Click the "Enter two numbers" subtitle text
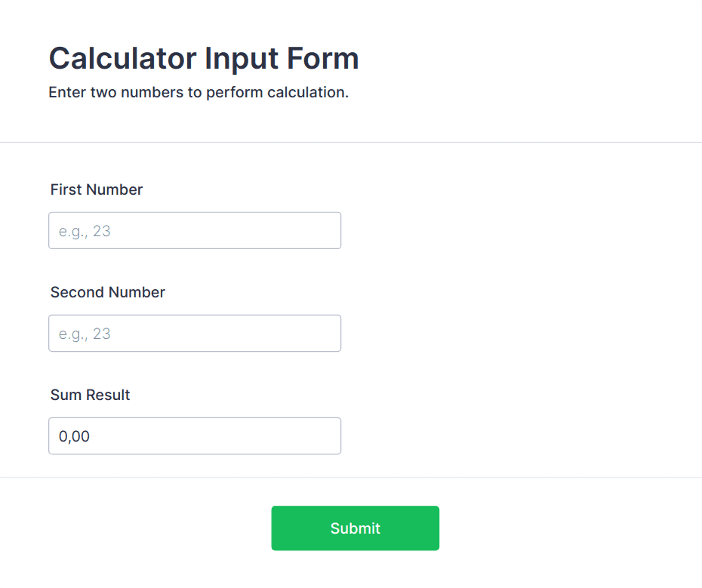The image size is (702, 588). (199, 93)
